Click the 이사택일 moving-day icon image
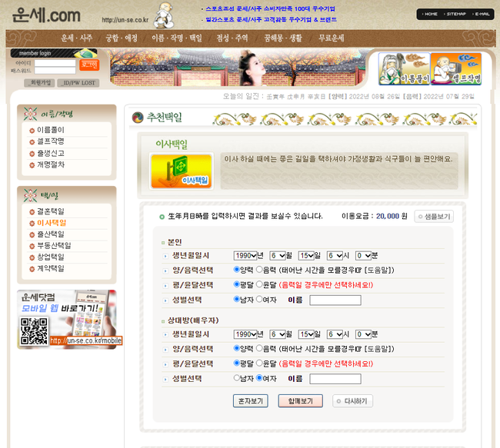This screenshot has width=500, height=448. 181,171
